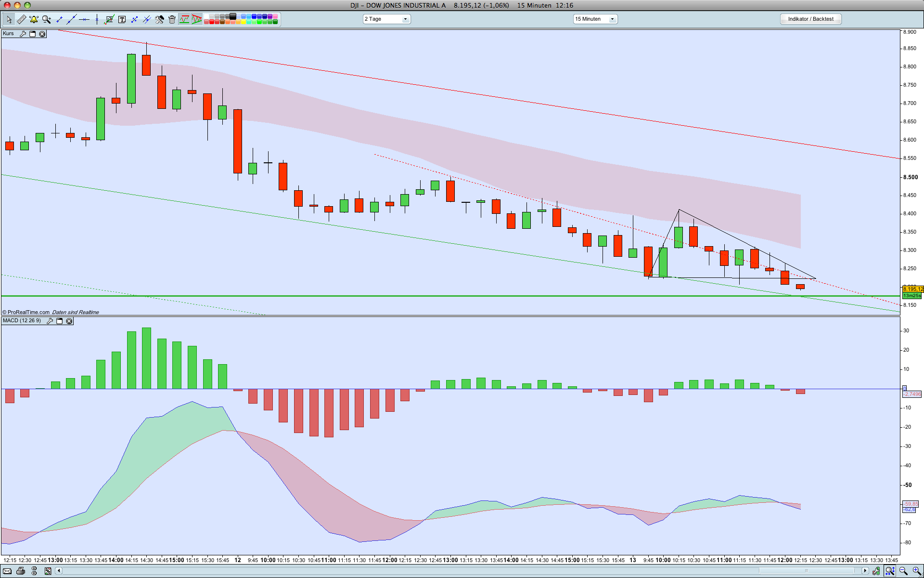Select the text annotation tool
Viewport: 924px width, 578px height.
(122, 19)
